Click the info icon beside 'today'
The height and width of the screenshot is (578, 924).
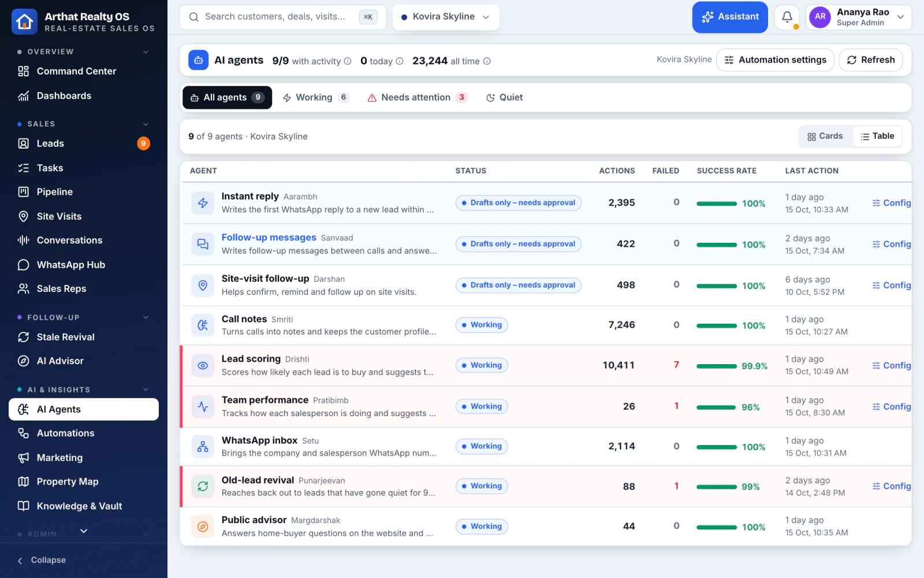pos(400,61)
